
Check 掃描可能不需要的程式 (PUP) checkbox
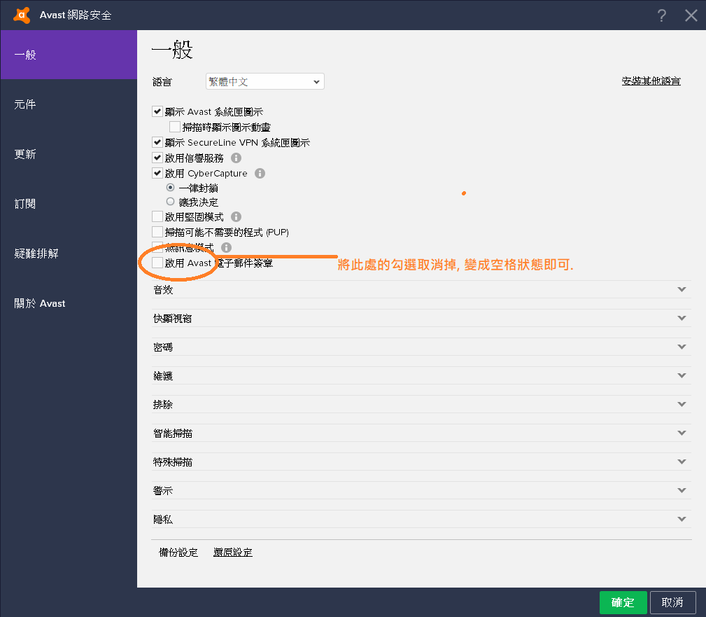click(x=157, y=232)
